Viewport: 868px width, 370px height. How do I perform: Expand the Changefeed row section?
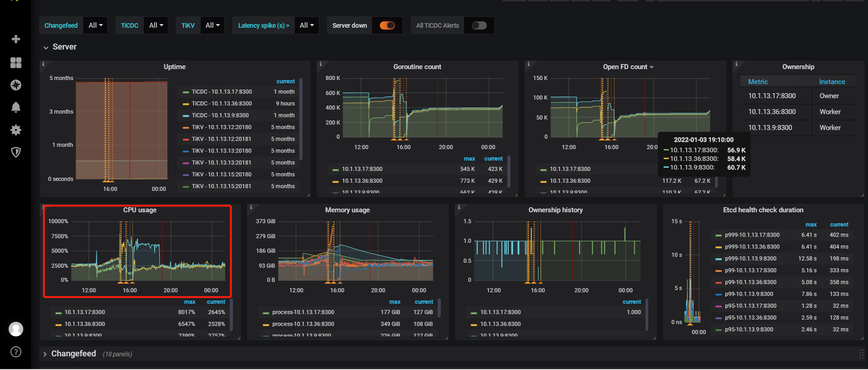(x=70, y=354)
